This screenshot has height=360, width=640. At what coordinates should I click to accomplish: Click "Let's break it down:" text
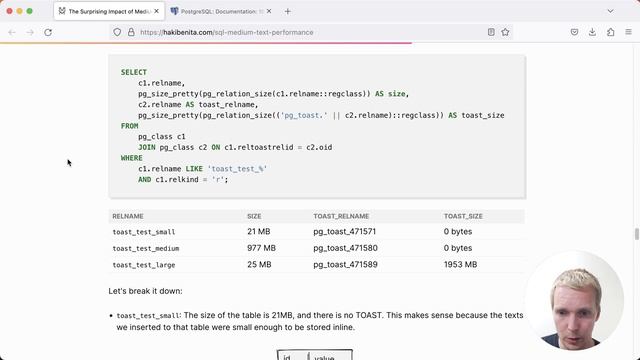tap(145, 291)
